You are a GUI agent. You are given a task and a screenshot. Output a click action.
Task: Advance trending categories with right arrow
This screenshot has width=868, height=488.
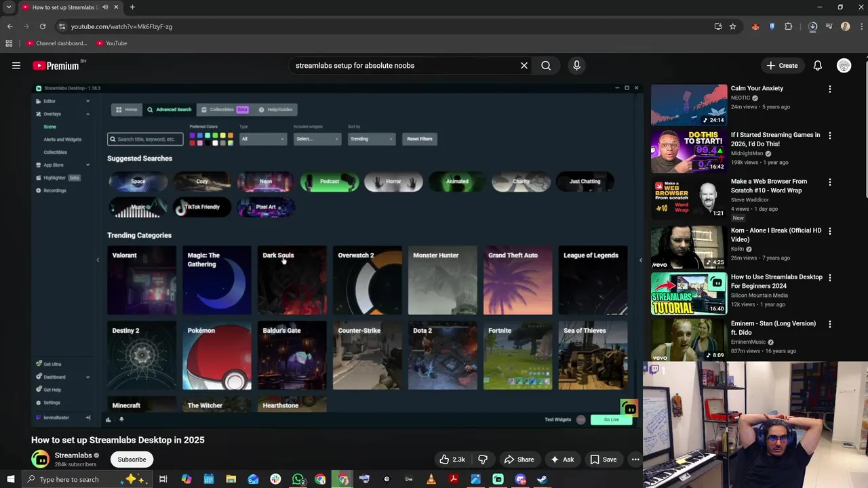pyautogui.click(x=640, y=260)
